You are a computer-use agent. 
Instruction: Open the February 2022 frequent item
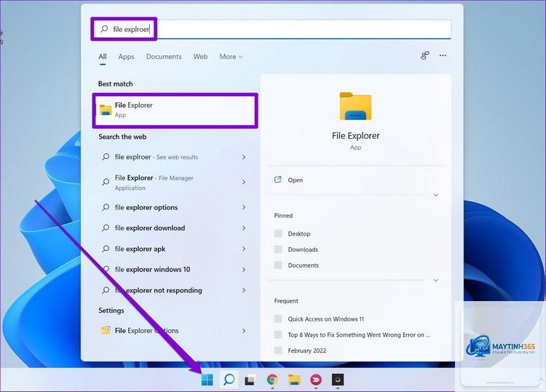pyautogui.click(x=306, y=351)
